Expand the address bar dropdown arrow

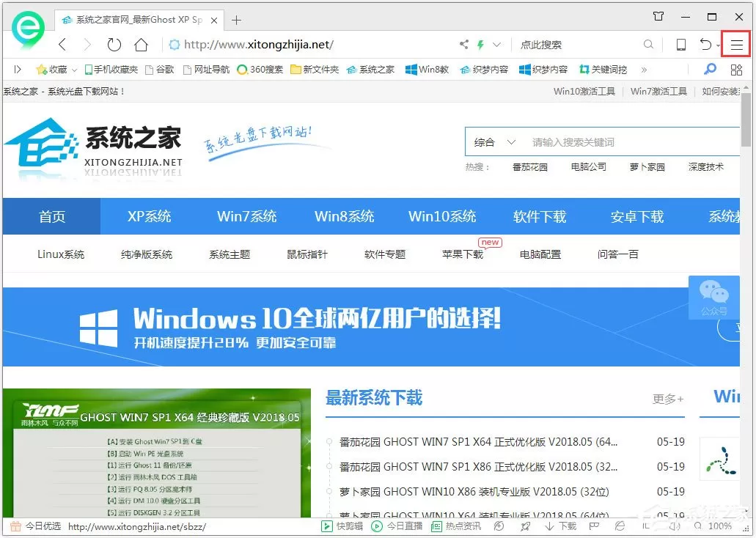click(x=496, y=45)
